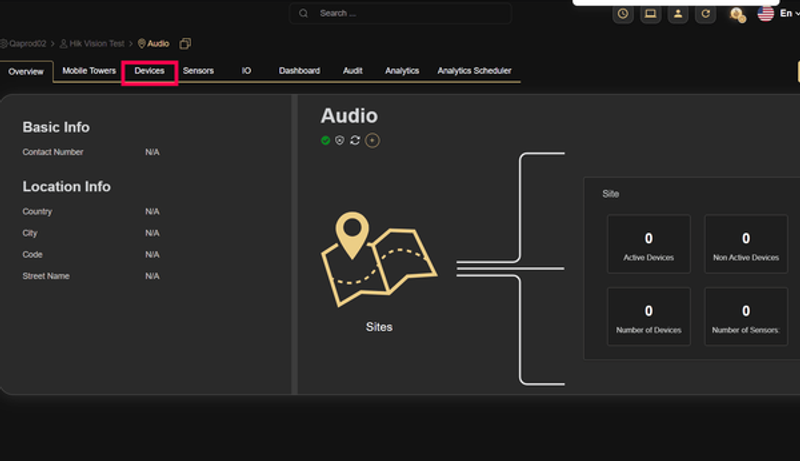This screenshot has width=800, height=461.
Task: Click the location pin icon before Audio
Action: click(141, 44)
